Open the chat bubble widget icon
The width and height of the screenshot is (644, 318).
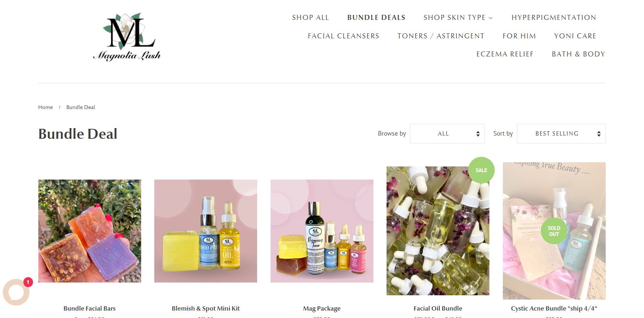16,292
